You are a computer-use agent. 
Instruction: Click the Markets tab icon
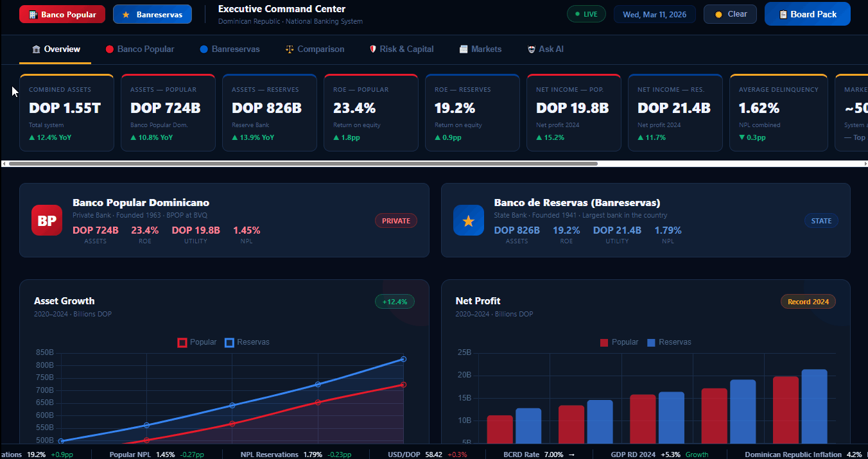point(464,49)
